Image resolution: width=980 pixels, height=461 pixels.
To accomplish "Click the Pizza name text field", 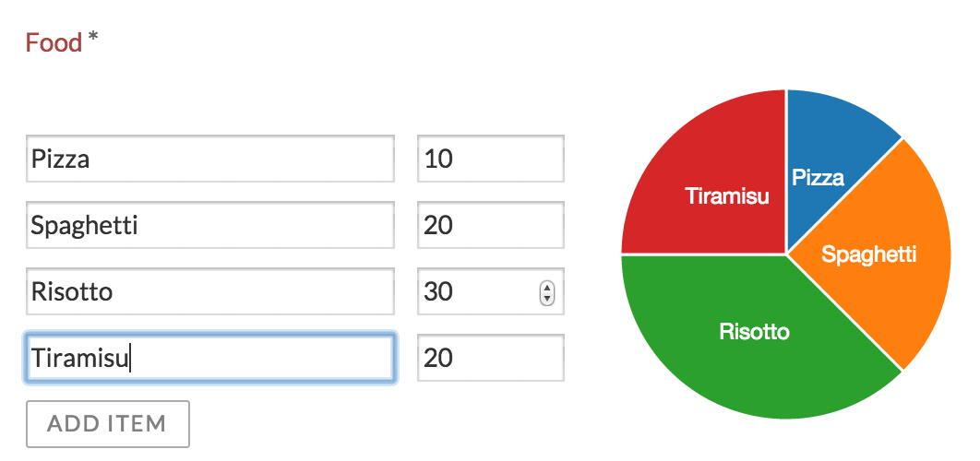I will [x=210, y=160].
